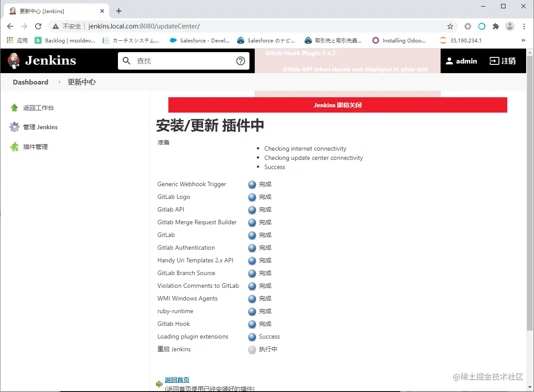This screenshot has width=534, height=392.
Task: Click the 执行中 status text
Action: coord(268,350)
